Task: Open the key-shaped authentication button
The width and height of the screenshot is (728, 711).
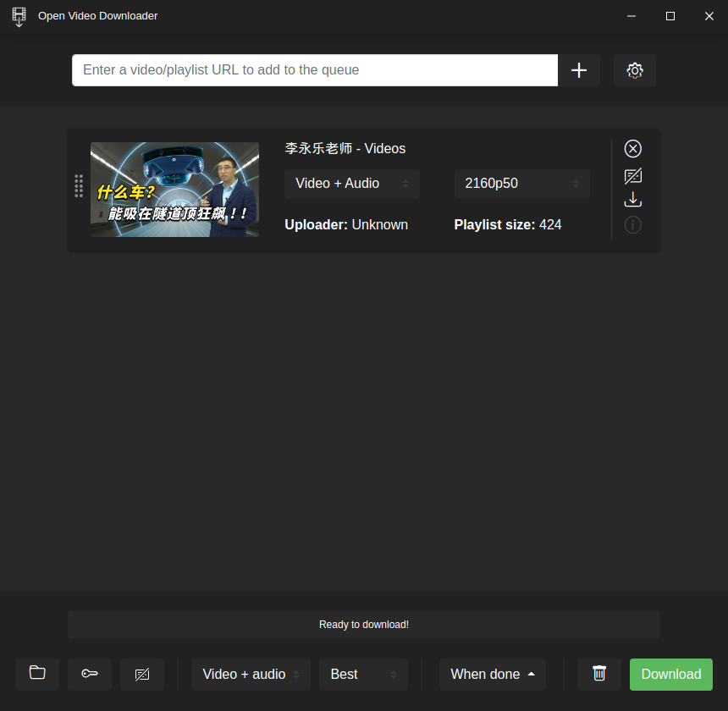Action: pos(90,674)
